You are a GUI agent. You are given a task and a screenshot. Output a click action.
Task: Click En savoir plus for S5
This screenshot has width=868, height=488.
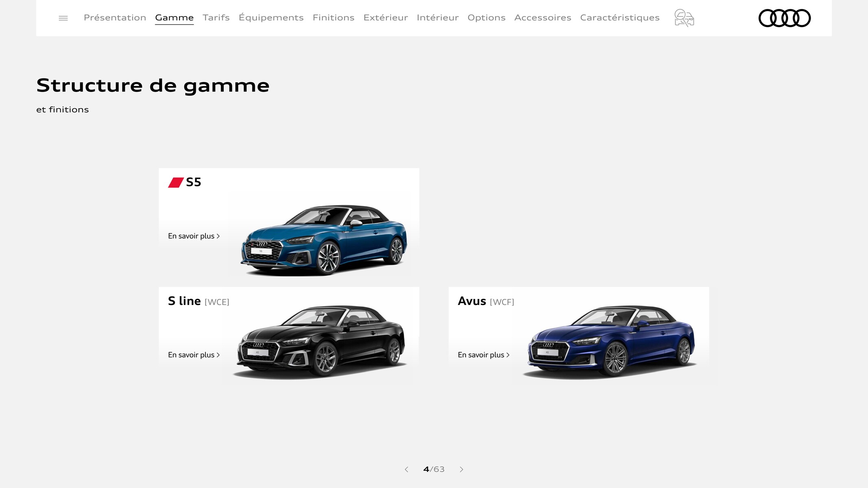194,236
